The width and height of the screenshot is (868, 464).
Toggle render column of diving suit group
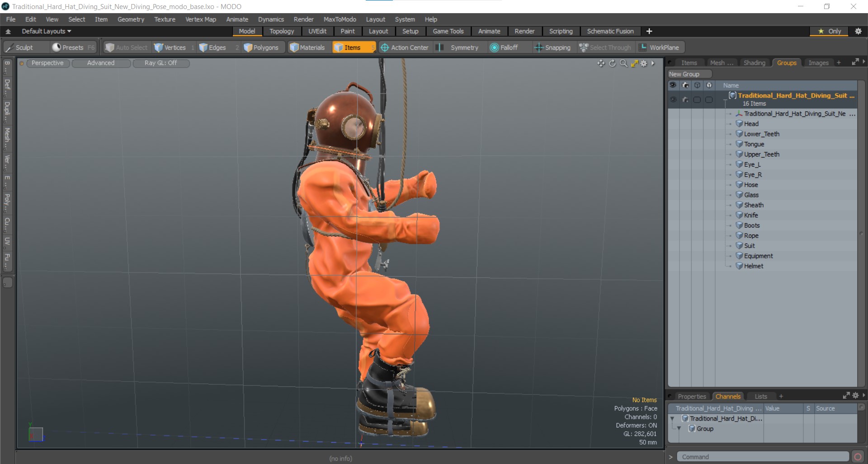click(685, 99)
